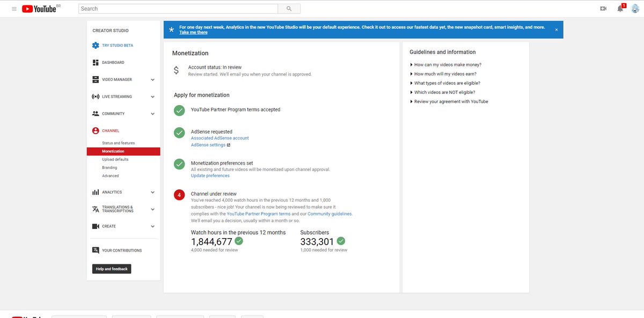
Task: Click the Translations & Transcriptions icon
Action: click(96, 209)
